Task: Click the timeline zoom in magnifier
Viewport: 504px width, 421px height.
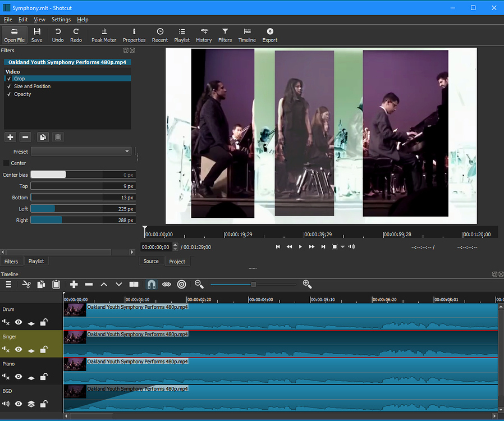Action: pos(307,285)
